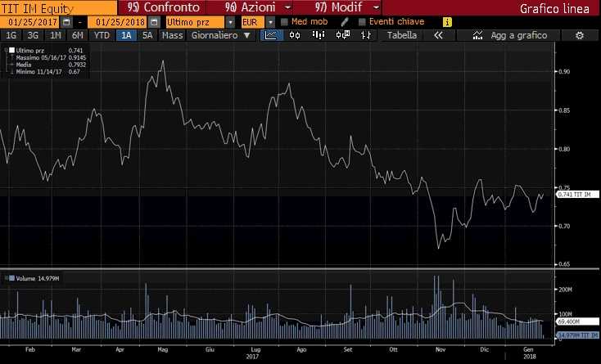Select the 1M range tab
601x364 pixels.
(x=56, y=35)
